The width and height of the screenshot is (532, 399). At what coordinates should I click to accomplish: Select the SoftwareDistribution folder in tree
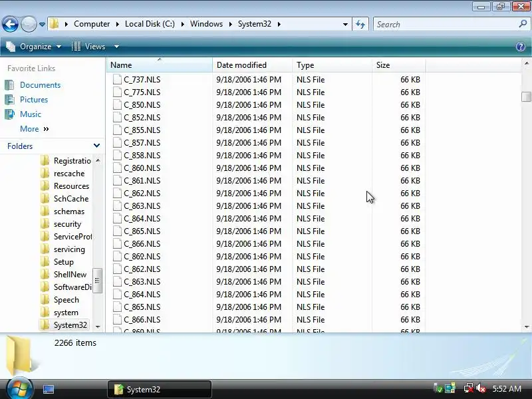72,287
